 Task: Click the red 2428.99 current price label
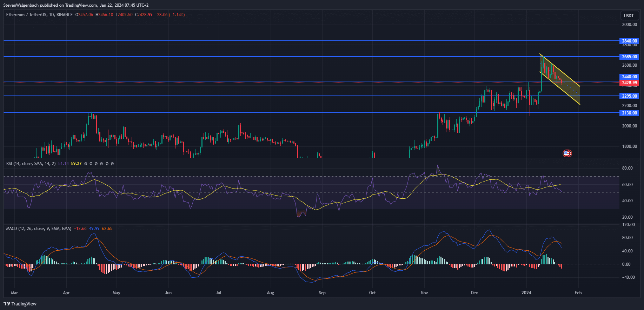point(629,83)
